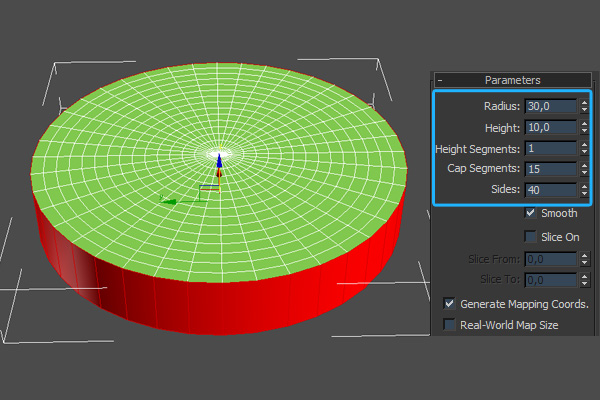Increase Sides using spinner up arrow

tap(584, 186)
